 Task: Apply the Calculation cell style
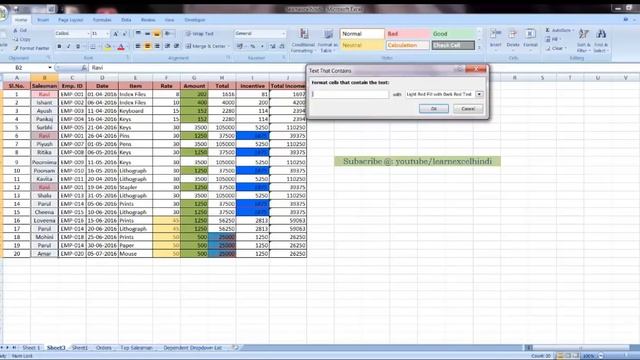coord(407,45)
